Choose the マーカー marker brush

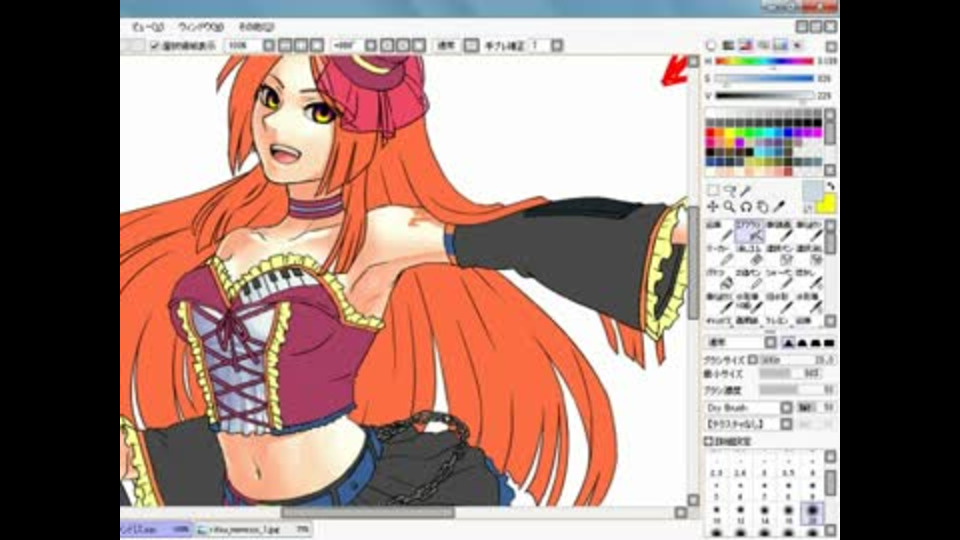pos(719,255)
